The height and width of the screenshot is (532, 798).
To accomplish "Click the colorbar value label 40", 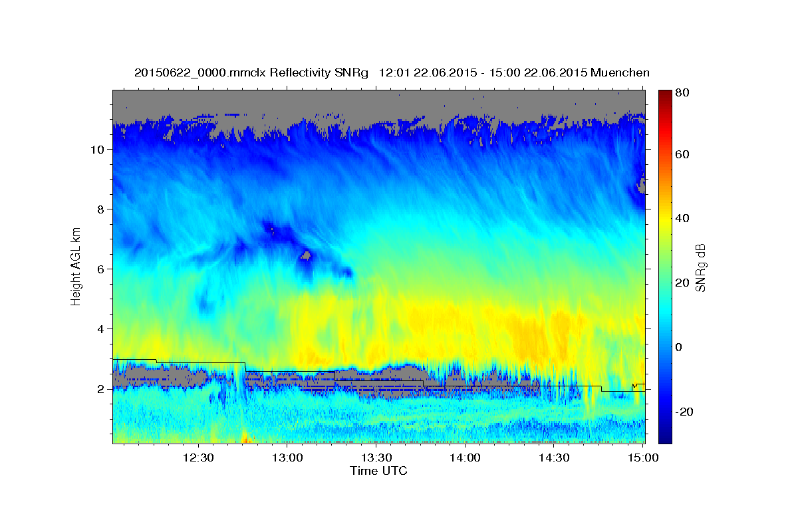I will [682, 218].
